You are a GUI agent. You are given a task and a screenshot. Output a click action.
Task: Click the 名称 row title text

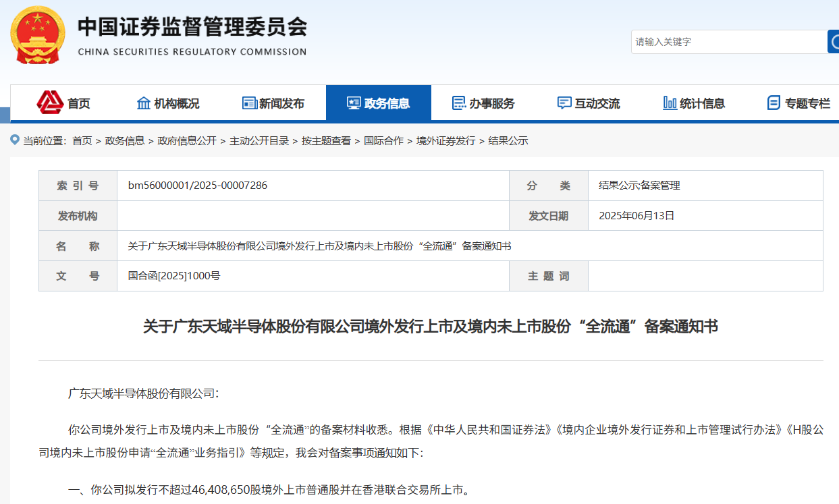point(319,246)
